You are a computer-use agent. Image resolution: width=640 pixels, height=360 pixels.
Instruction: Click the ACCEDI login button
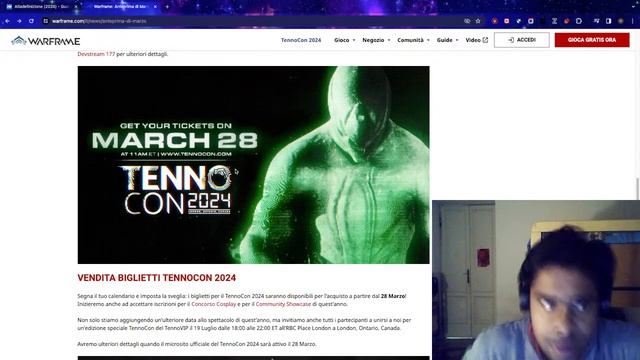point(522,40)
